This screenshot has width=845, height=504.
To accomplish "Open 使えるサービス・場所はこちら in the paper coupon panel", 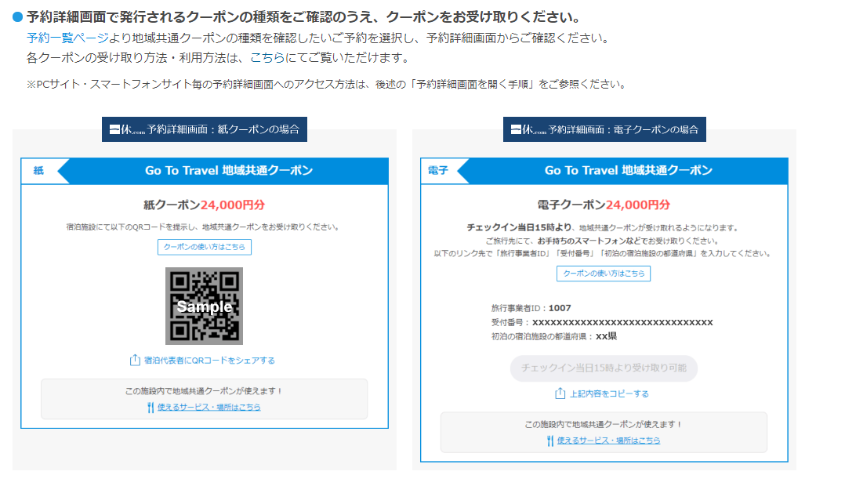I will point(209,408).
